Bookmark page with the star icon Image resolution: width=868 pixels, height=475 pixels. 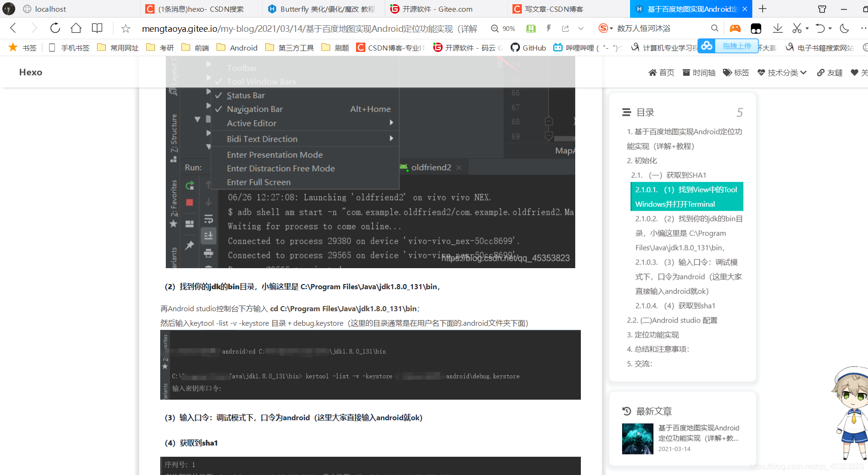[x=126, y=29]
